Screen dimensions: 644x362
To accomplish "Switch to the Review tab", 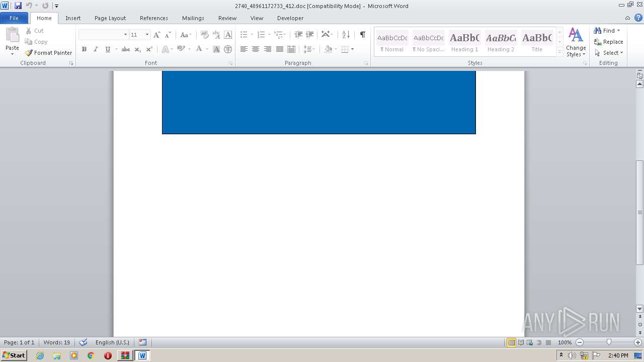I will click(x=227, y=18).
